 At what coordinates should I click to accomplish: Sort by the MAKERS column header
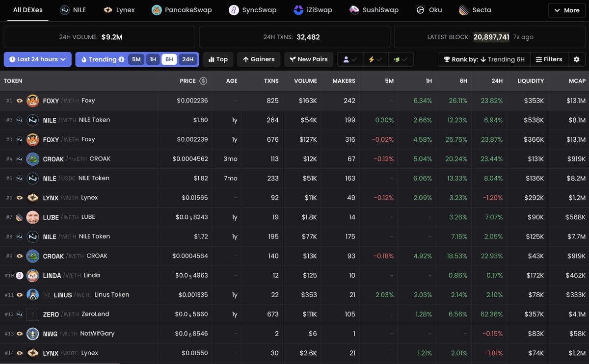click(344, 81)
